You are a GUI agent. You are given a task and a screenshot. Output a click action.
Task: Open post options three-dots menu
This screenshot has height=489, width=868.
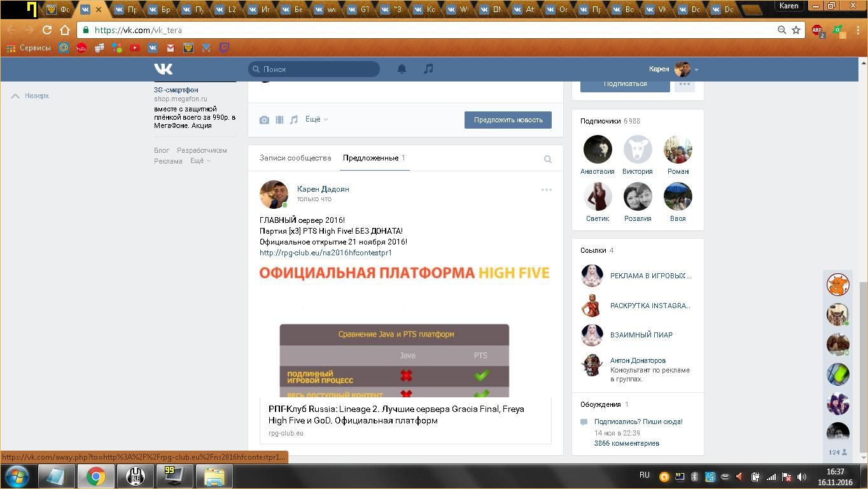pos(547,190)
